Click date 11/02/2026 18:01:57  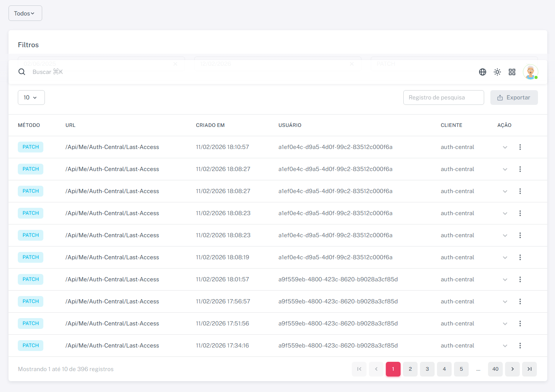click(x=223, y=279)
